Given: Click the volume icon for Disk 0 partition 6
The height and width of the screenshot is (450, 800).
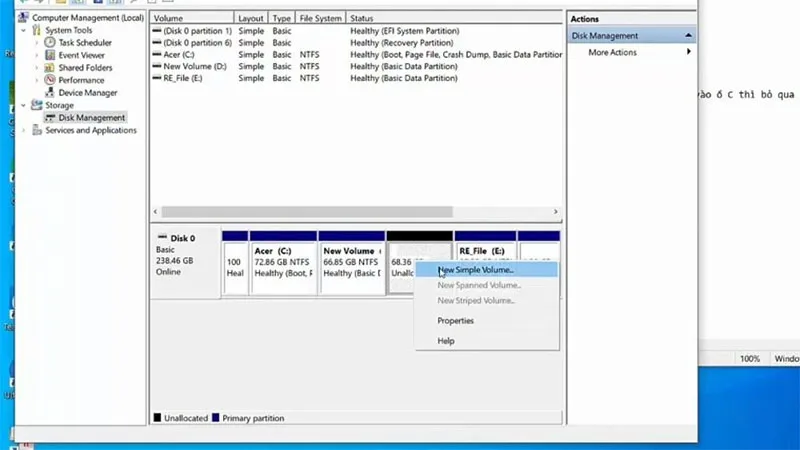Looking at the screenshot, I should (157, 42).
